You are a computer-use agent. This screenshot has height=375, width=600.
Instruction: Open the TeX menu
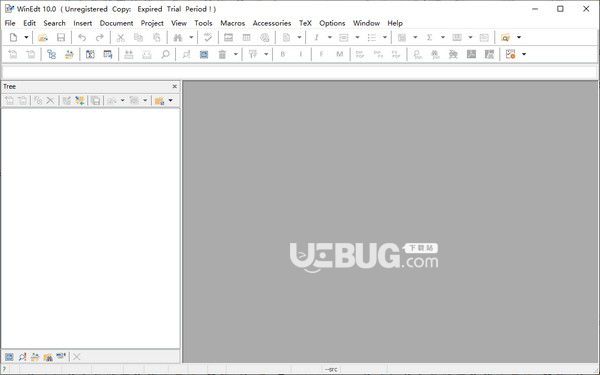pos(305,23)
